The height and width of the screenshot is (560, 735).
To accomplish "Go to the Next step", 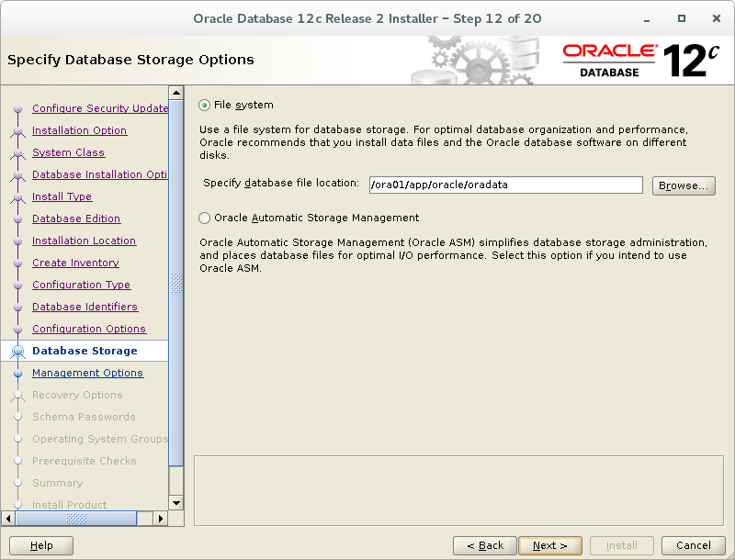I will (549, 545).
